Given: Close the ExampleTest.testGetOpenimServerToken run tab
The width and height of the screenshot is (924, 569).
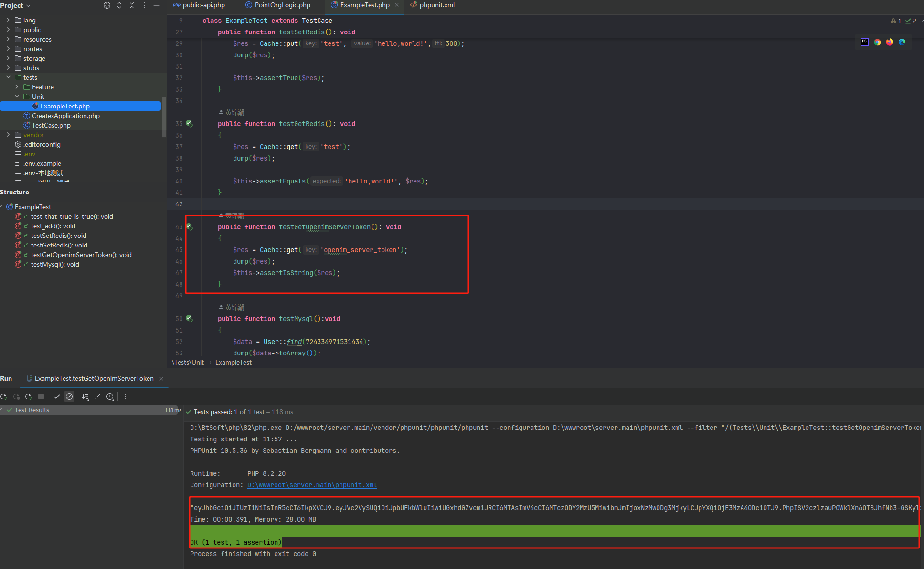Looking at the screenshot, I should point(161,379).
